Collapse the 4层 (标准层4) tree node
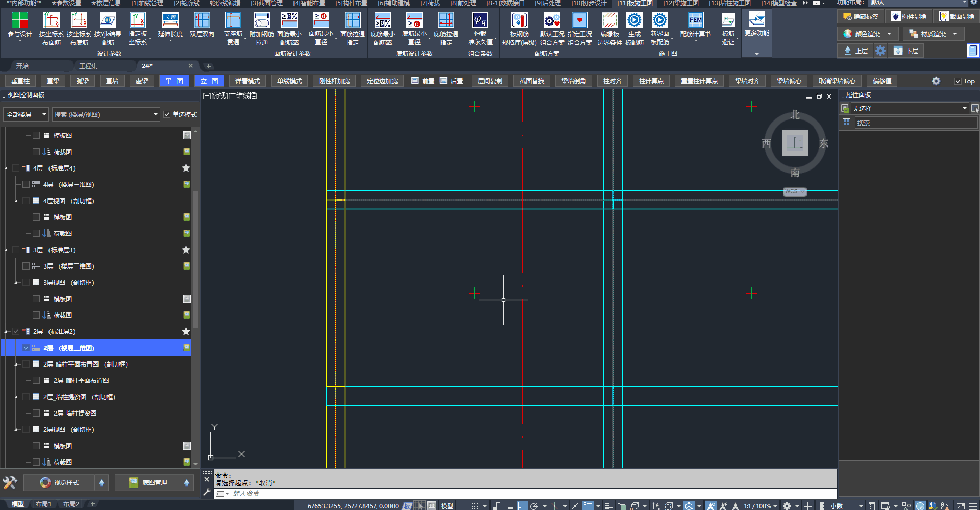The image size is (980, 510). pos(6,168)
